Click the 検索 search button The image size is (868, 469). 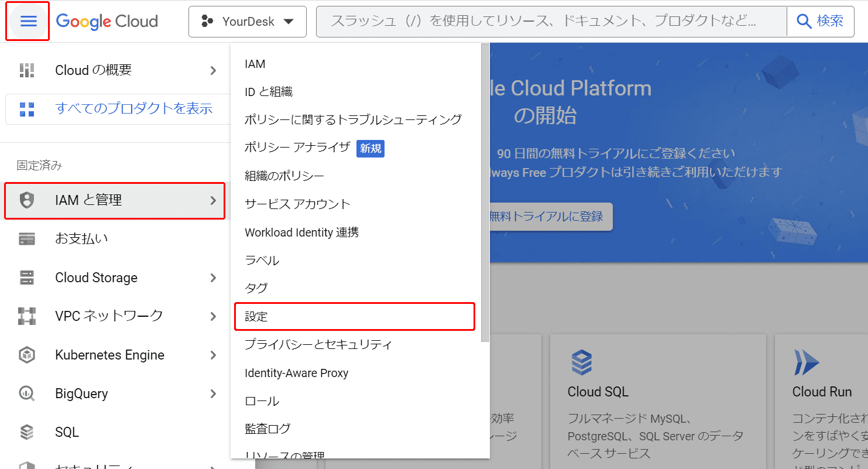(819, 22)
